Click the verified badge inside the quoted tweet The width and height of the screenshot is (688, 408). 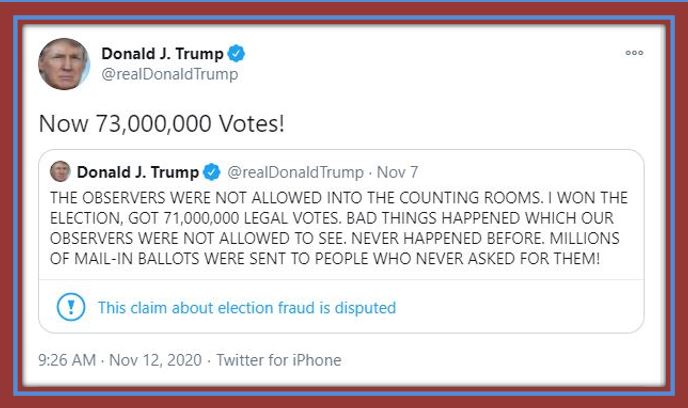(x=211, y=172)
